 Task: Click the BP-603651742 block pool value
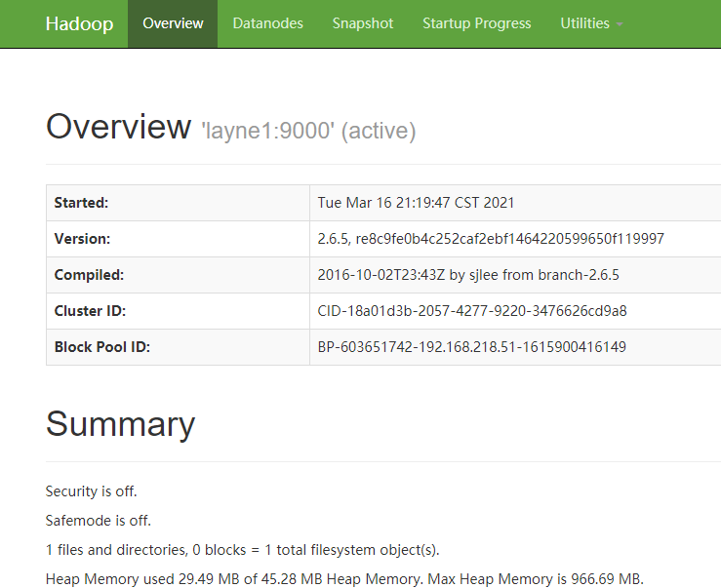pyautogui.click(x=472, y=347)
